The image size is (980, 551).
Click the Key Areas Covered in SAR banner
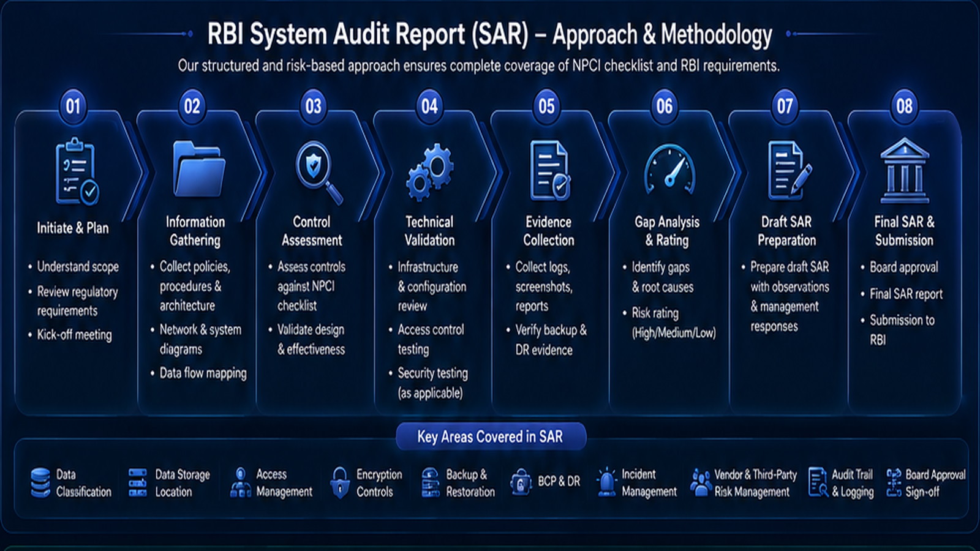pos(491,437)
